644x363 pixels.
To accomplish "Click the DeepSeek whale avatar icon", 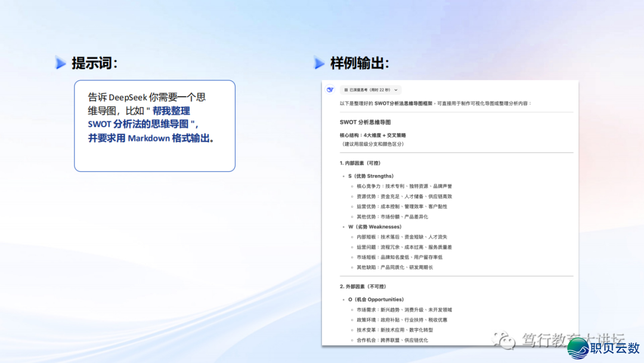I will [x=330, y=90].
